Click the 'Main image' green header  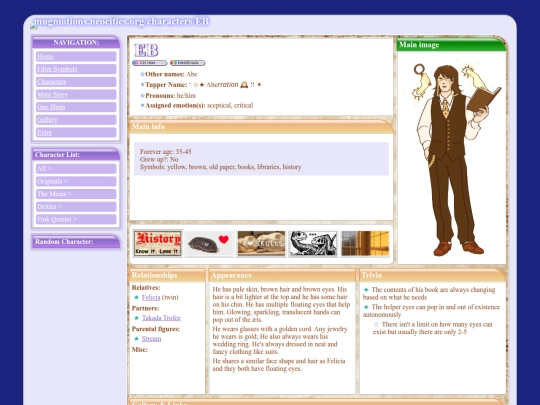(x=451, y=45)
